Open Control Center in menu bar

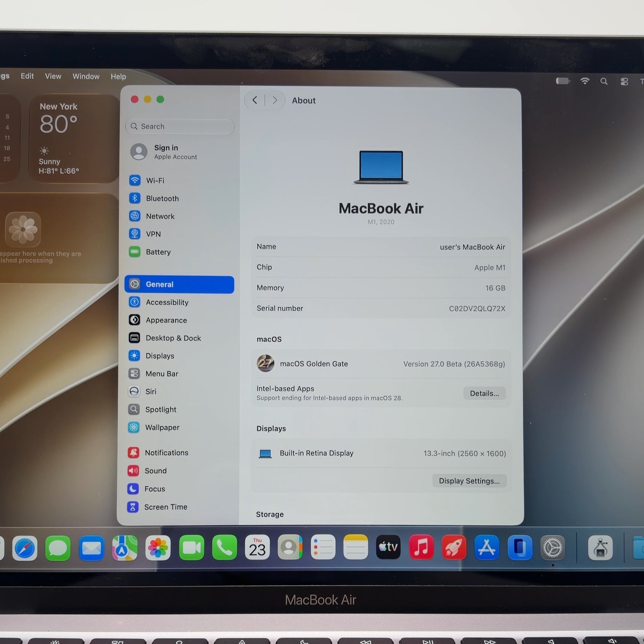(x=624, y=82)
